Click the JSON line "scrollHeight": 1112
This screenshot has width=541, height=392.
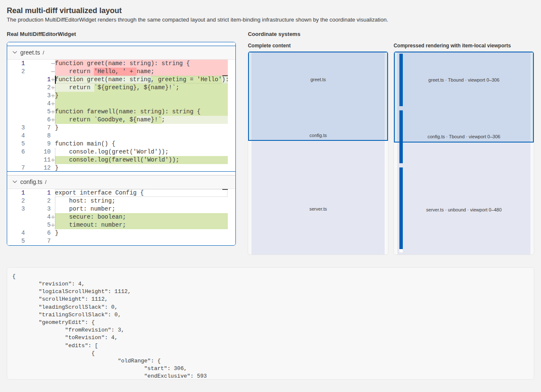point(74,299)
